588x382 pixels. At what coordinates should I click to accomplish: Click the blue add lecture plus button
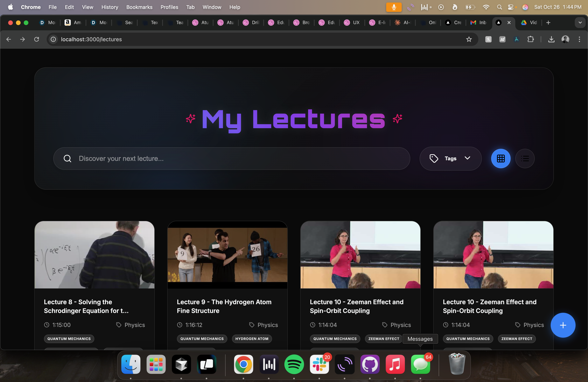563,325
